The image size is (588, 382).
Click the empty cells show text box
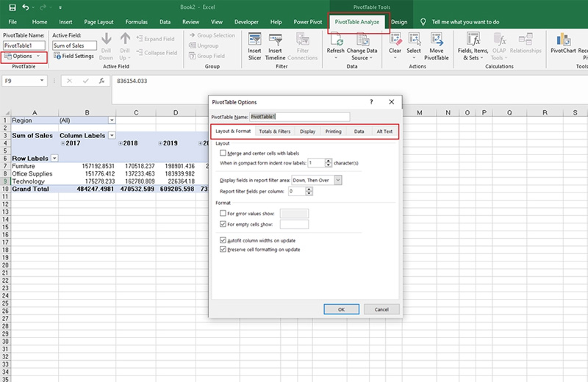coord(295,224)
